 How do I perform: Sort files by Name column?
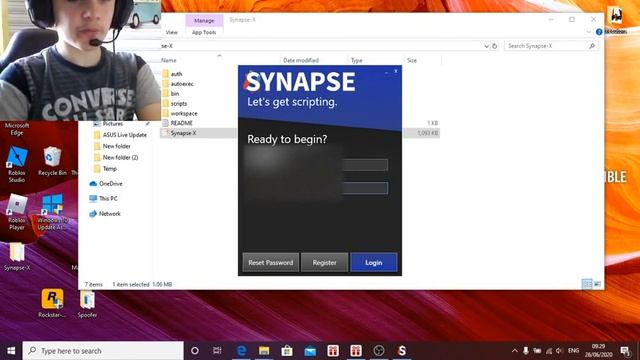[x=169, y=60]
